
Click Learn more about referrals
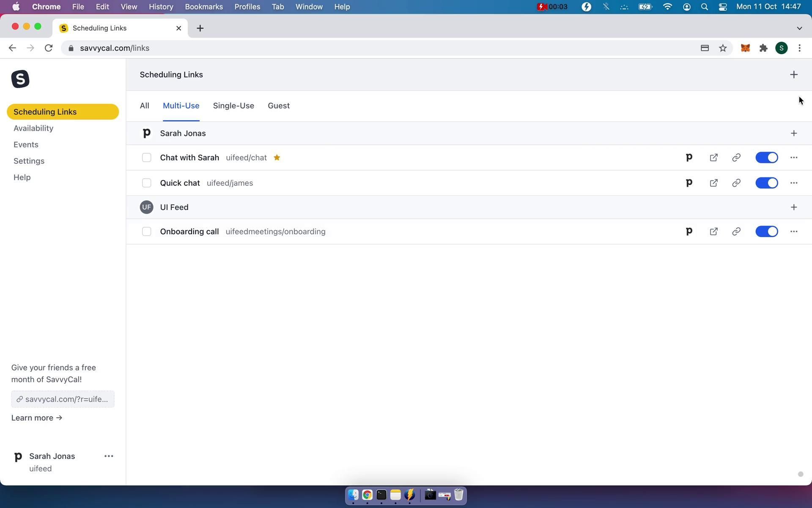[x=36, y=418]
